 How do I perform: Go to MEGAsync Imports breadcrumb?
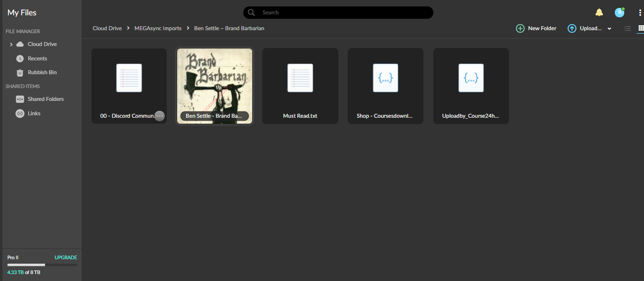click(158, 28)
